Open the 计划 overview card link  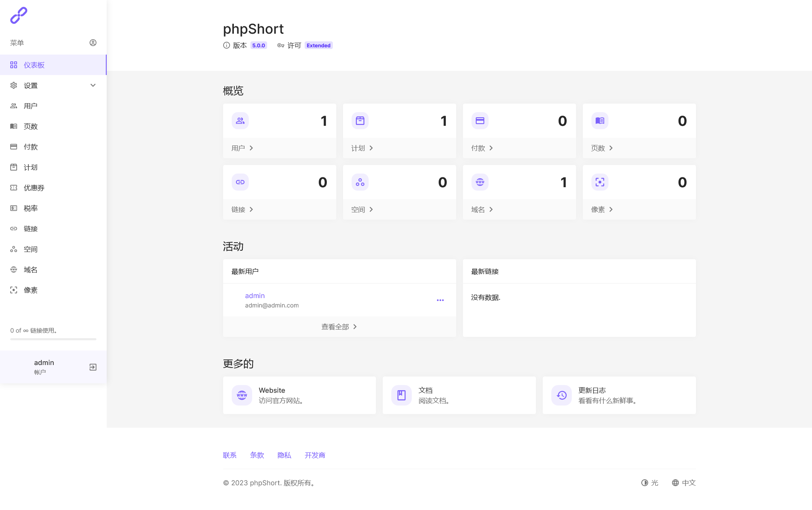pyautogui.click(x=362, y=148)
